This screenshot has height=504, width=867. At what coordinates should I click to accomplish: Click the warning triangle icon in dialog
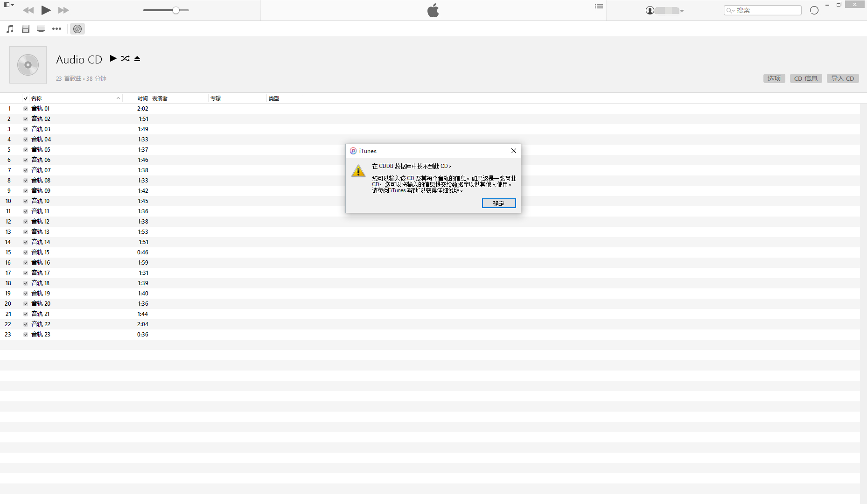tap(358, 171)
